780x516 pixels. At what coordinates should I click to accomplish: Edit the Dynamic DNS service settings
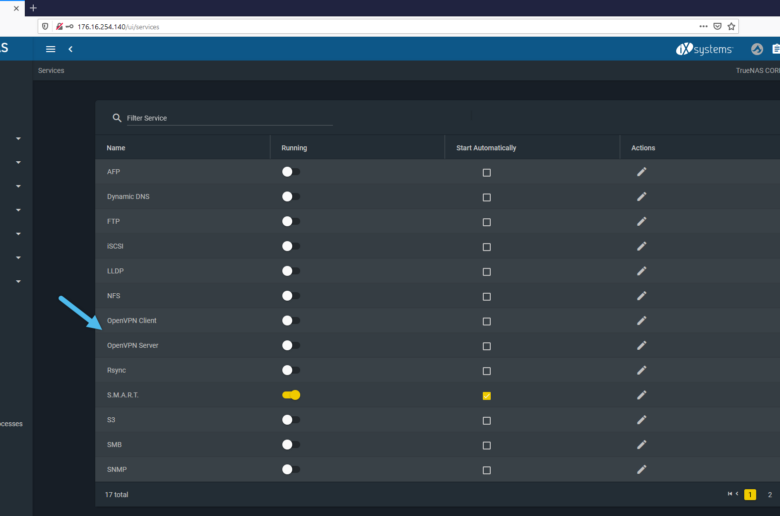click(642, 197)
